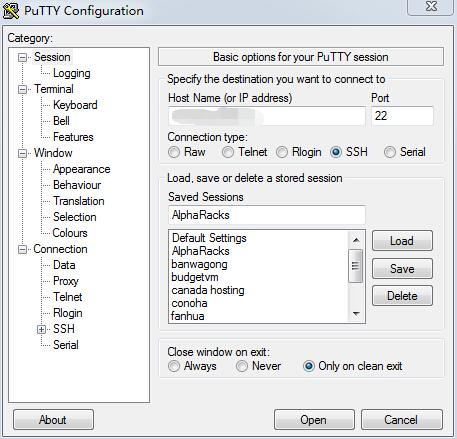Collapse the Connection tree node
This screenshot has height=439, width=457.
(x=22, y=249)
